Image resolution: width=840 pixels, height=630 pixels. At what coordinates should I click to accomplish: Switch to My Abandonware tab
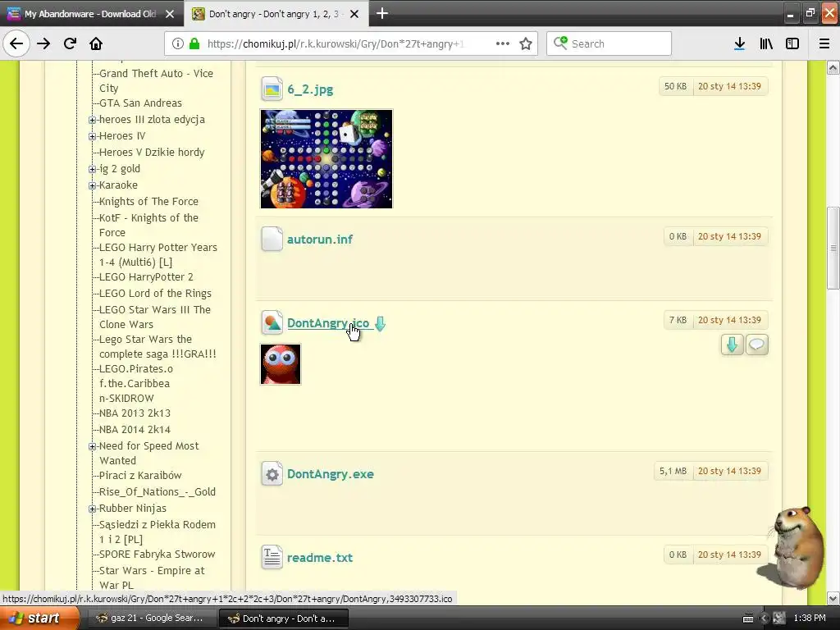(x=92, y=14)
